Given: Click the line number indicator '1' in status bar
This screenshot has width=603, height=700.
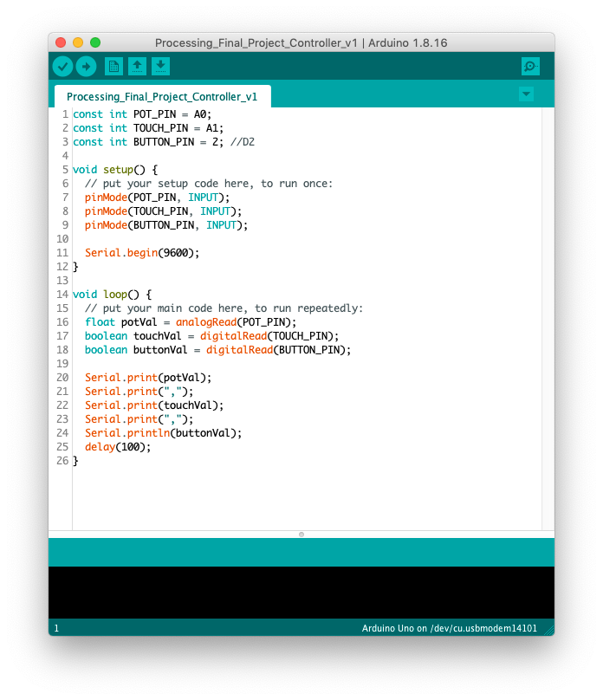Looking at the screenshot, I should tap(56, 628).
